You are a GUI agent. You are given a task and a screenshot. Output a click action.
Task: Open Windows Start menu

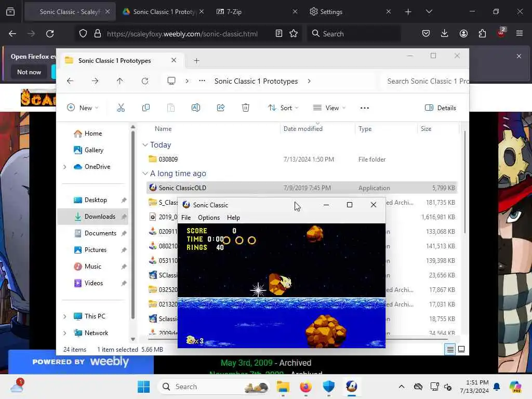click(143, 387)
